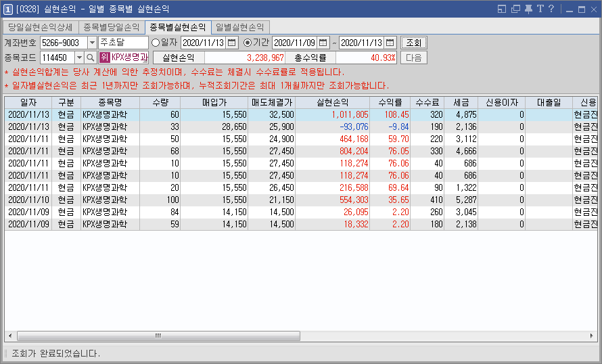The image size is (602, 364).
Task: Click the 구분 column header
Action: tap(66, 103)
